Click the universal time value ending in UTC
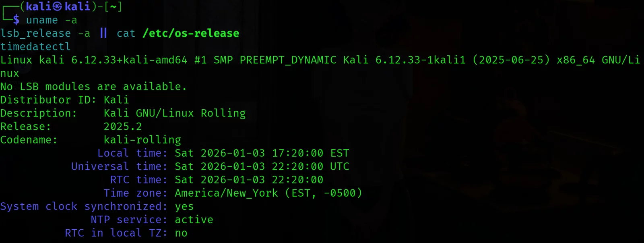This screenshot has height=243, width=644. (262, 166)
